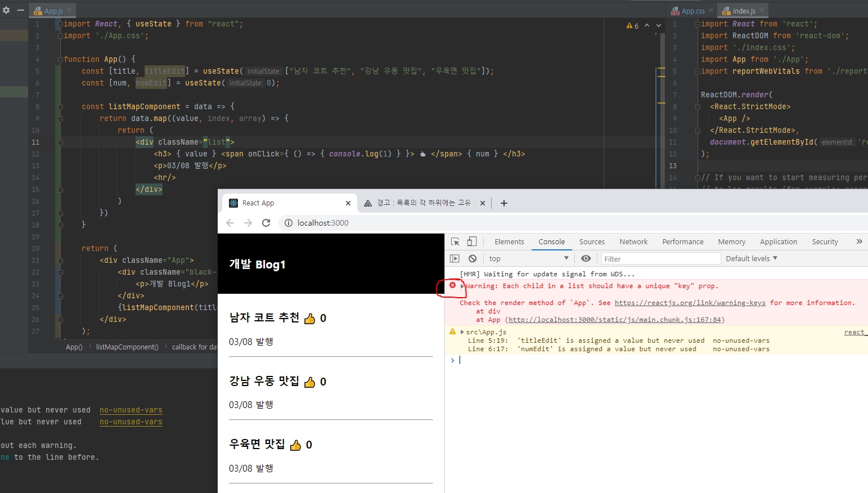Reload the localhost:3000 page
Image resolution: width=868 pixels, height=493 pixels.
[266, 223]
